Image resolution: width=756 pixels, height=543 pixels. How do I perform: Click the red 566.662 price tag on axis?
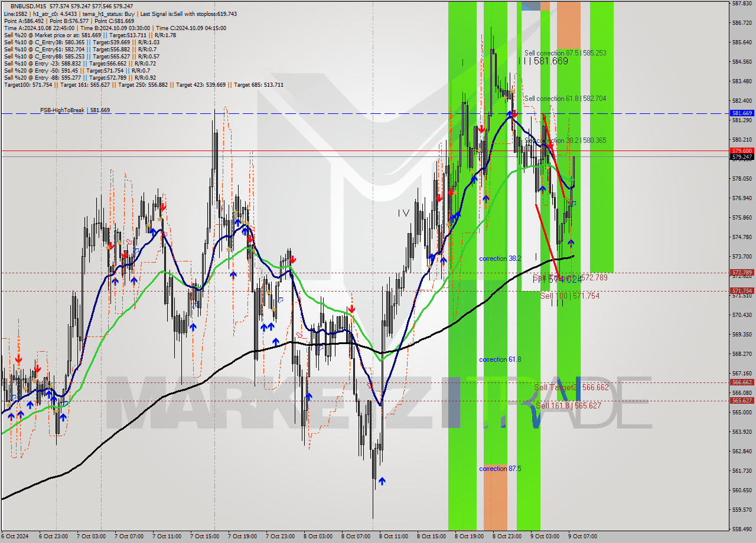742,382
